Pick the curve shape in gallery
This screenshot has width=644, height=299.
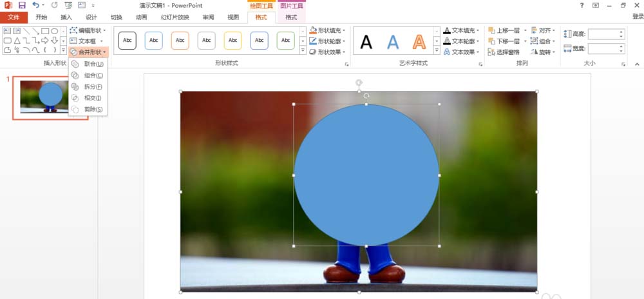click(35, 50)
